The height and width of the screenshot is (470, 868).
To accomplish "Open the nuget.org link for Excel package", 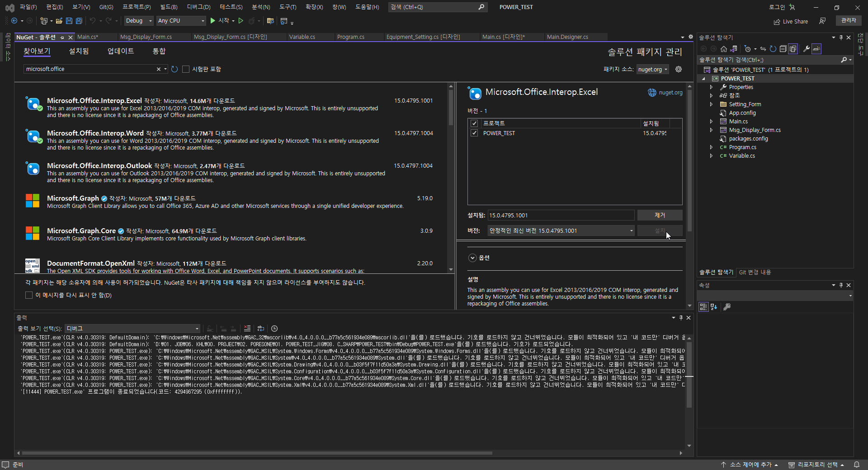I will point(665,92).
